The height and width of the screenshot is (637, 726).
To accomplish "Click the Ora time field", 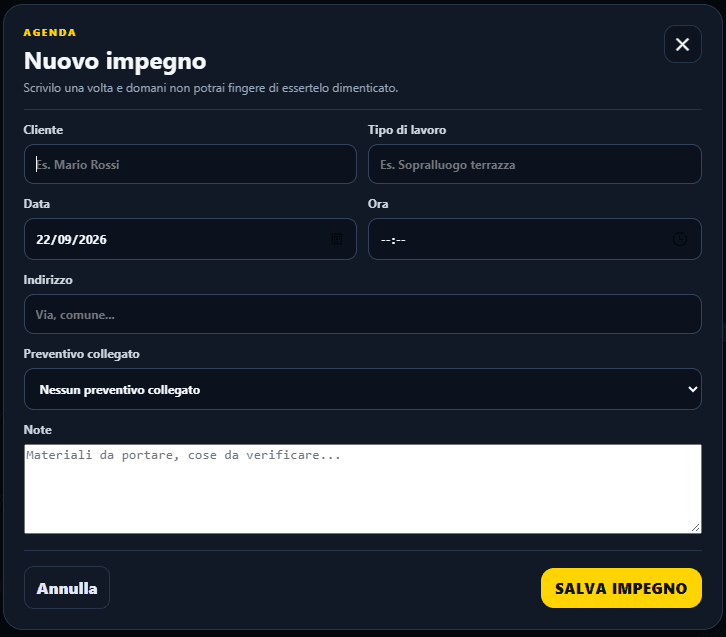I will (535, 239).
